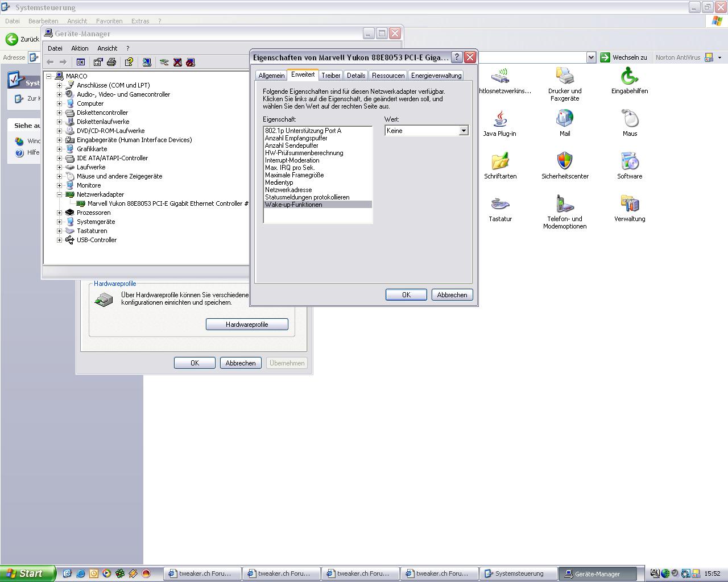Expand the USB-Controller tree node
Image resolution: width=728 pixels, height=582 pixels.
click(59, 240)
